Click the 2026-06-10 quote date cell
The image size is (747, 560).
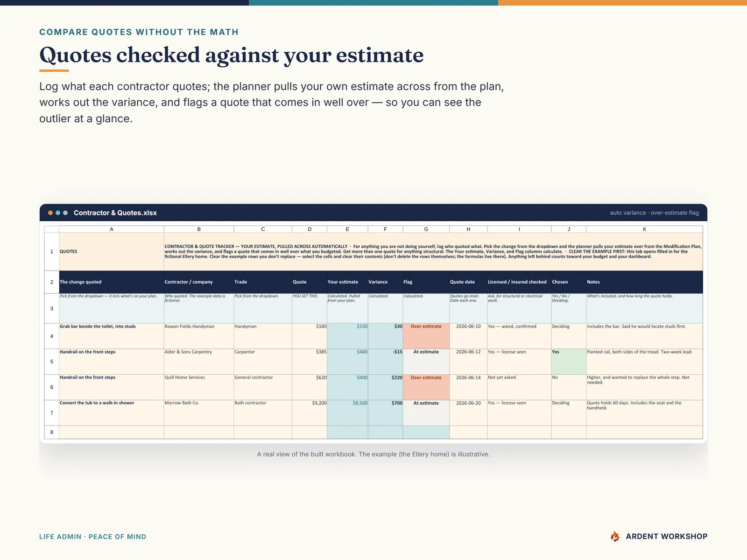468,336
